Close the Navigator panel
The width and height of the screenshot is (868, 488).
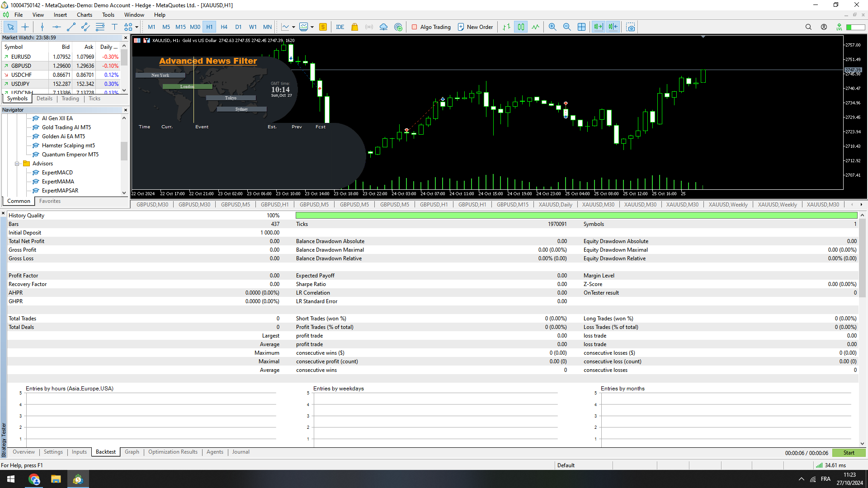[x=126, y=110]
